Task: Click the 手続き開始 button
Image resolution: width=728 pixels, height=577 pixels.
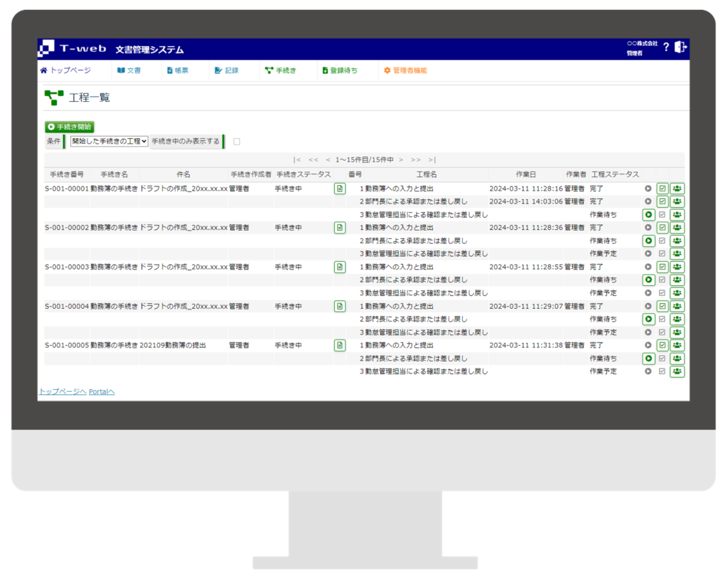Action: [70, 127]
